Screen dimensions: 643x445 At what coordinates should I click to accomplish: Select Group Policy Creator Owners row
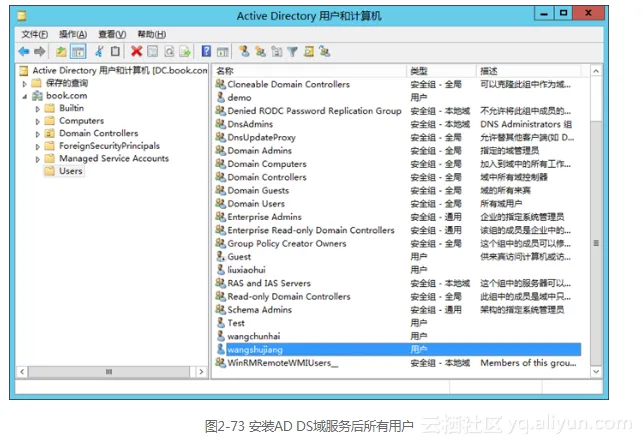tap(398, 243)
